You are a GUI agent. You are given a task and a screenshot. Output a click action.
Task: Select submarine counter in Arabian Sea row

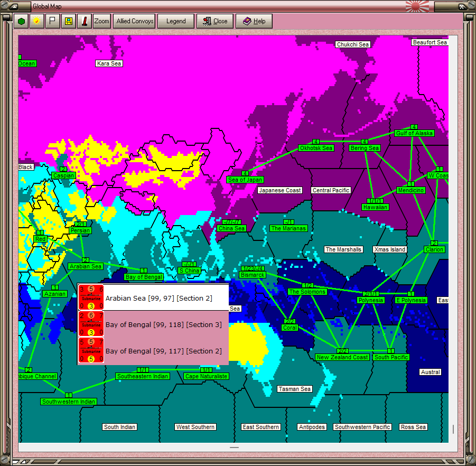(91, 297)
